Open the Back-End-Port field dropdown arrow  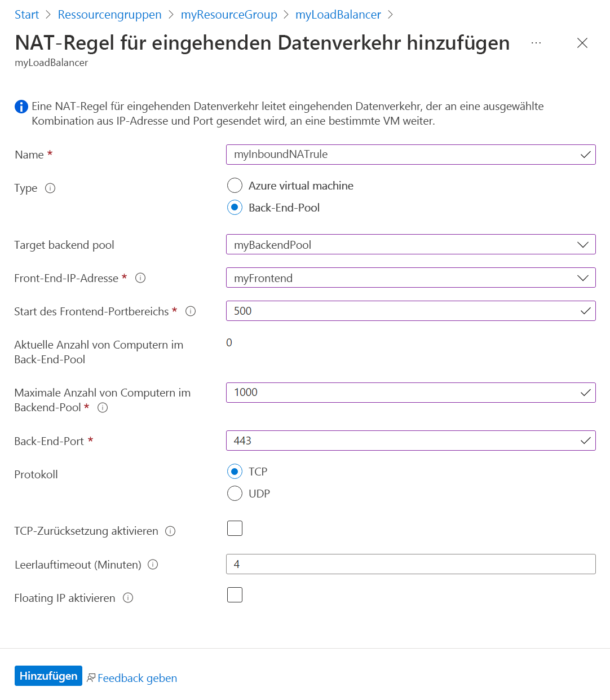(x=585, y=441)
